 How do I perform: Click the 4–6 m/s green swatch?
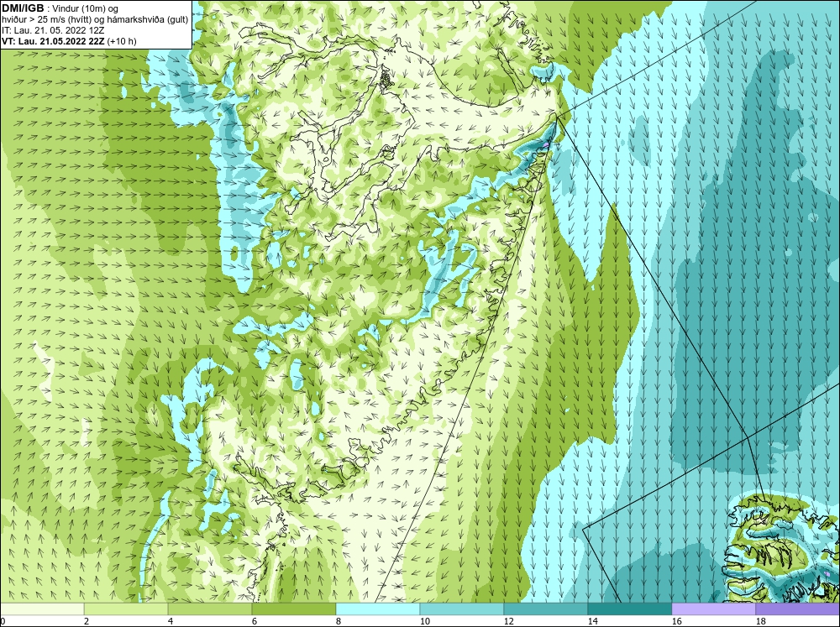tap(210, 609)
